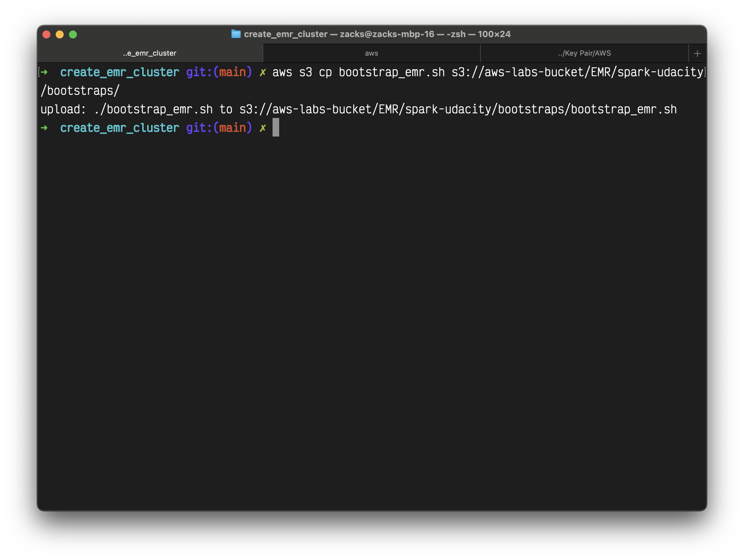Screen dimensions: 744x560
Task: Click the wrapped '/bootstraps/' text line
Action: pyautogui.click(x=80, y=91)
